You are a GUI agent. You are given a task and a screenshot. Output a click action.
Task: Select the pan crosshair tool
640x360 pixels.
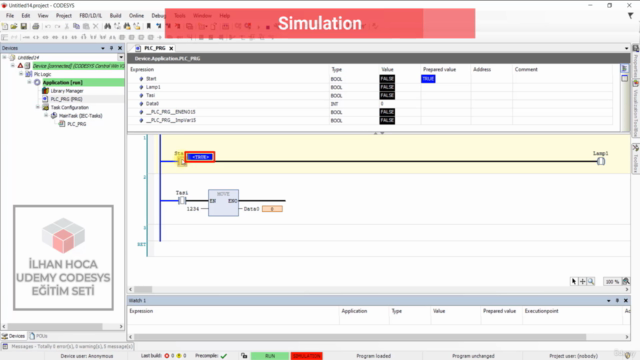(x=582, y=281)
